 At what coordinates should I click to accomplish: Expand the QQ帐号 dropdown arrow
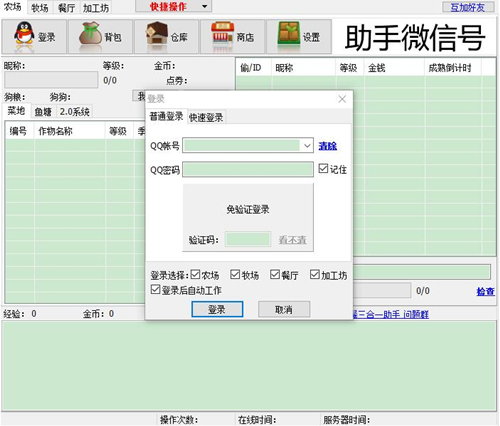tap(307, 146)
